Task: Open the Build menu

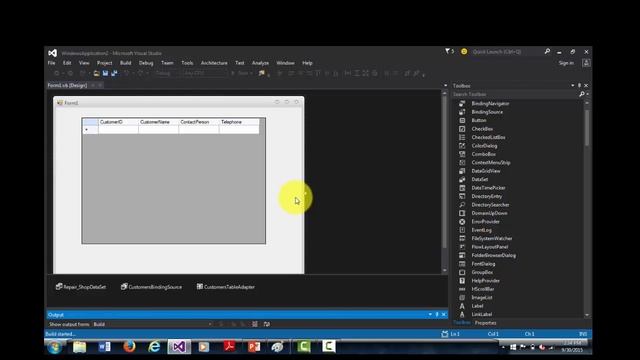Action: (x=126, y=63)
